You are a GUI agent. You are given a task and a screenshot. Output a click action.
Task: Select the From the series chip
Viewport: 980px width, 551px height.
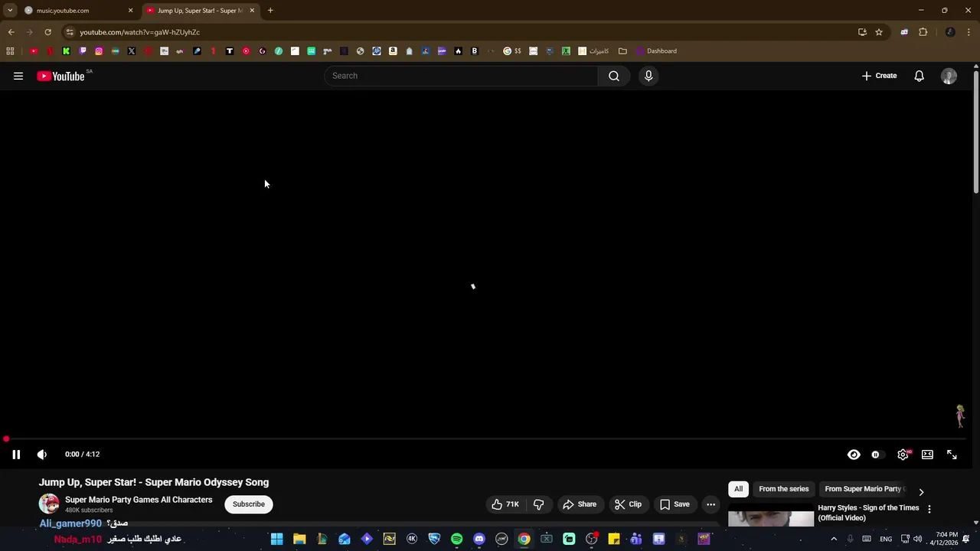pyautogui.click(x=783, y=489)
